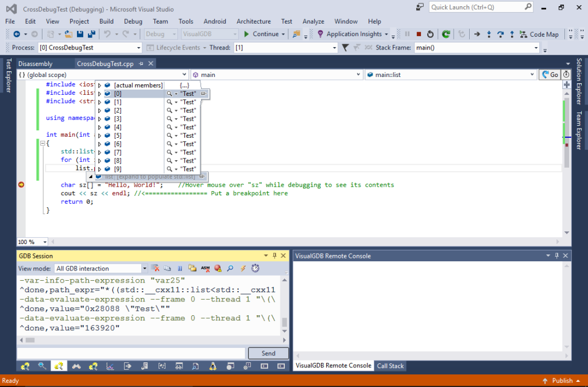Click the magnifier search icon in GDB Session
The width and height of the screenshot is (588, 387).
(x=230, y=268)
